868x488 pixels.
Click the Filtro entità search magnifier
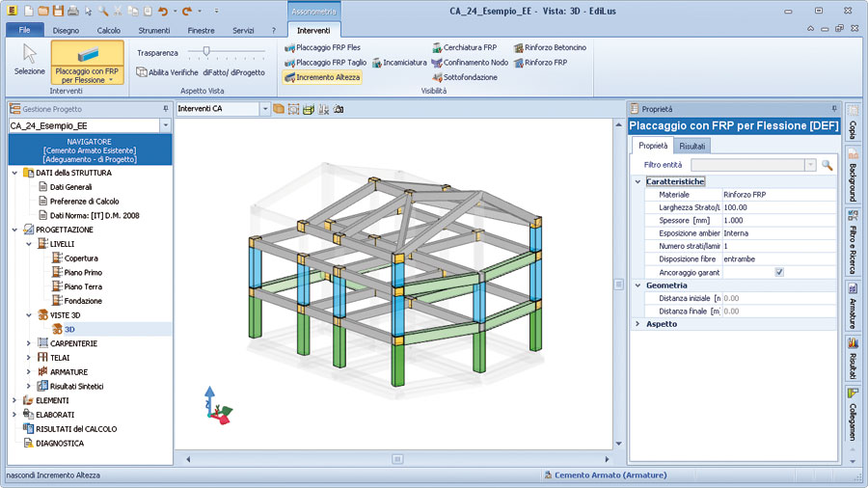(x=827, y=165)
